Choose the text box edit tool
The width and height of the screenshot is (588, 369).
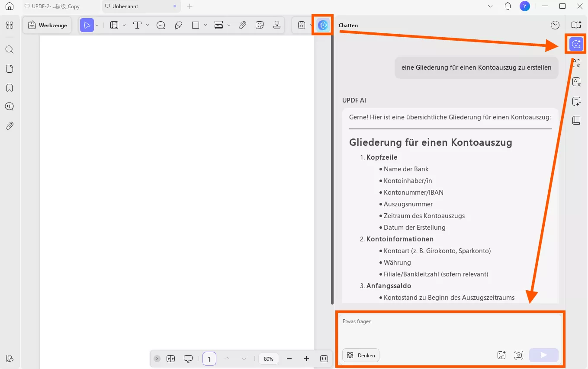(114, 25)
